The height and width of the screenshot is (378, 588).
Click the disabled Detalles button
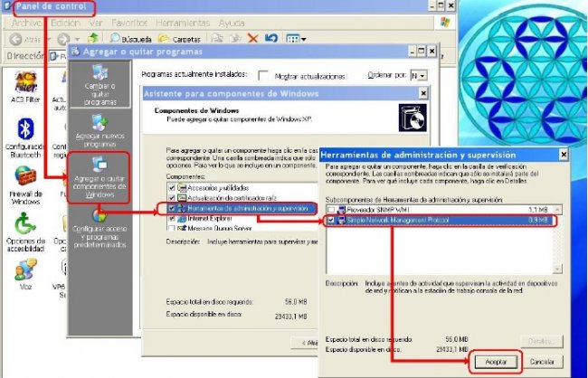click(542, 341)
